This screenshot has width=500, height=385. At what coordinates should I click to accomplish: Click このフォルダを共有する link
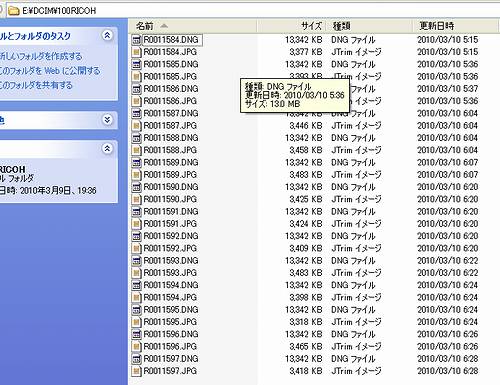click(x=36, y=85)
